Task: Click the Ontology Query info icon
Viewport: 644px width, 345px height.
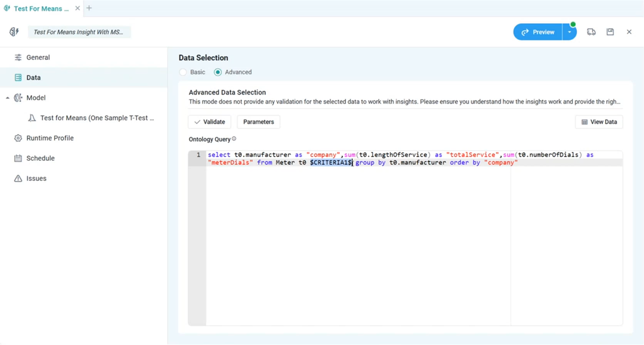Action: pyautogui.click(x=234, y=139)
